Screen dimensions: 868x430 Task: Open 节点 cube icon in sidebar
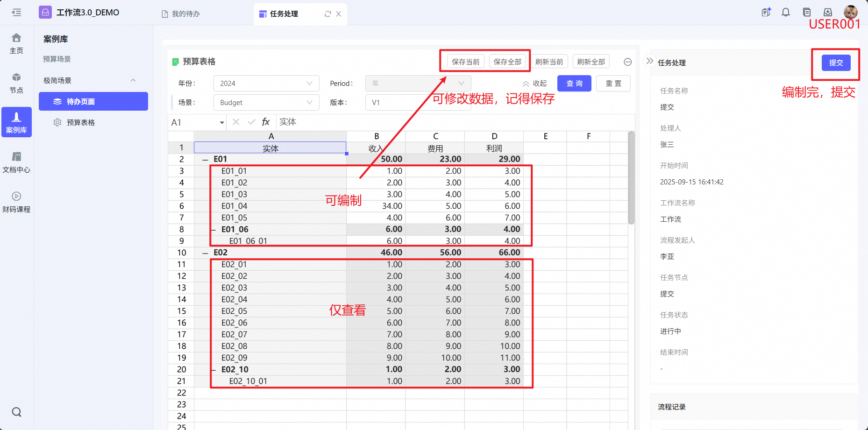point(16,83)
